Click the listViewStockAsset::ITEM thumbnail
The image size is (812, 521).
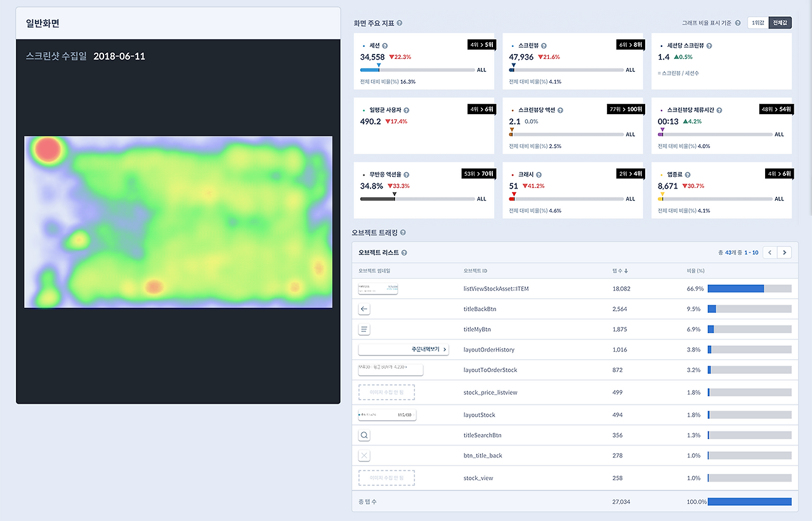coord(378,289)
